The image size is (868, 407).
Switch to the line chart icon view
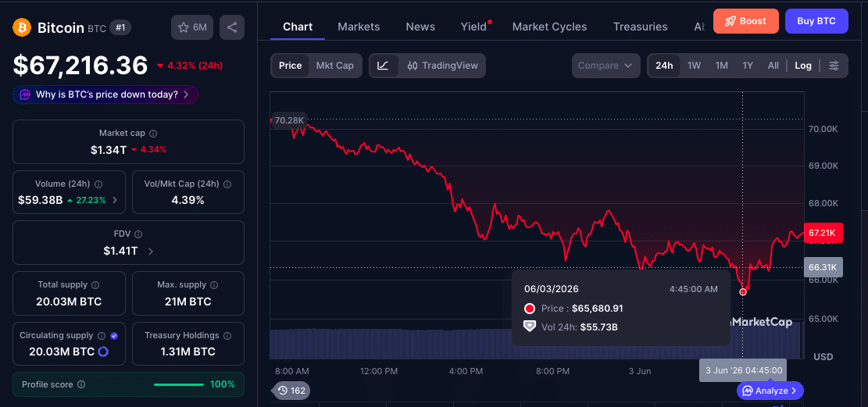[384, 66]
